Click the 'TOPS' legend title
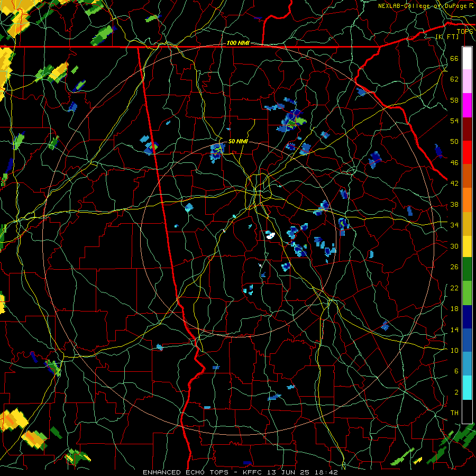This screenshot has width=476, height=476. 465,32
